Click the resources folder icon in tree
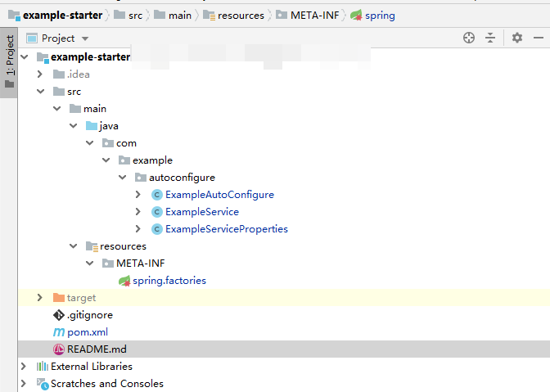Viewport: 550px width, 392px height. [x=92, y=246]
